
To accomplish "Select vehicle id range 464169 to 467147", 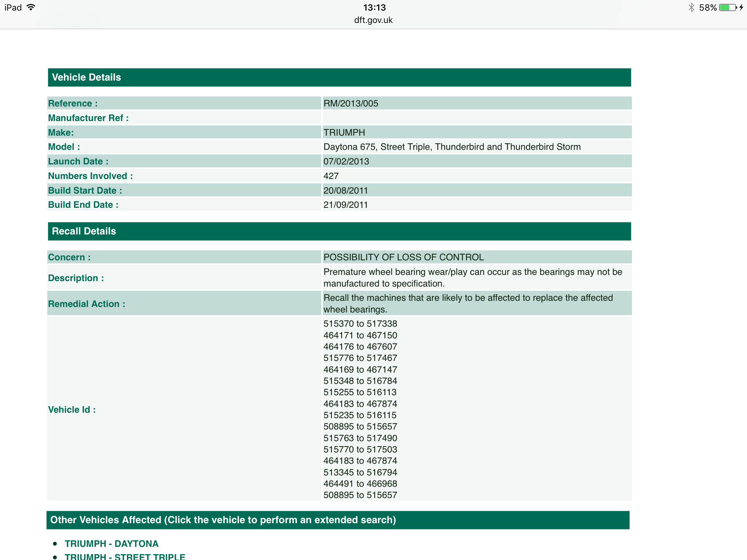I will click(x=360, y=370).
